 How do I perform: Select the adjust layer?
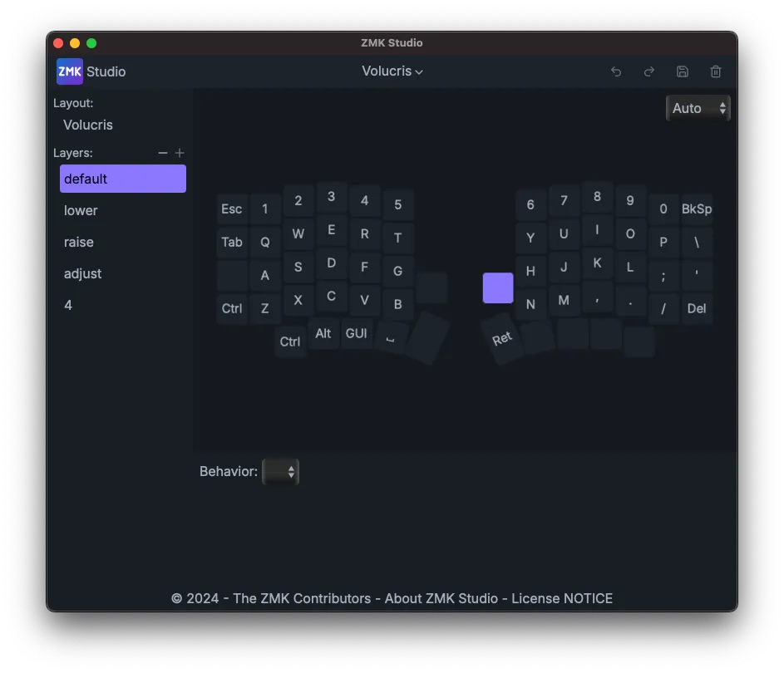(x=123, y=273)
